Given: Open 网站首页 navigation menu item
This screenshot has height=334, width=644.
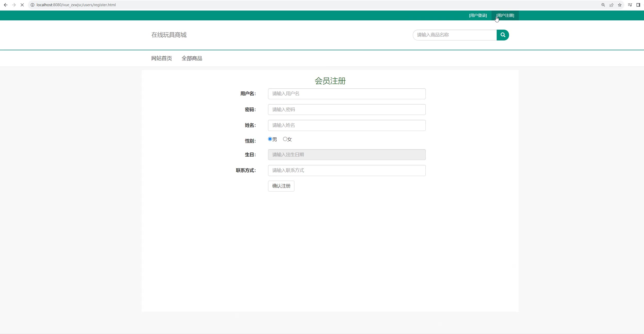Looking at the screenshot, I should 162,59.
